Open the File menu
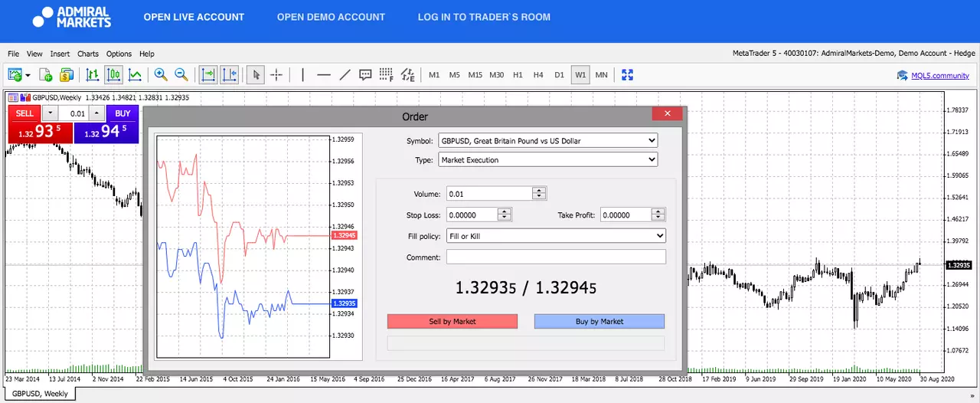The width and height of the screenshot is (980, 403). 13,54
